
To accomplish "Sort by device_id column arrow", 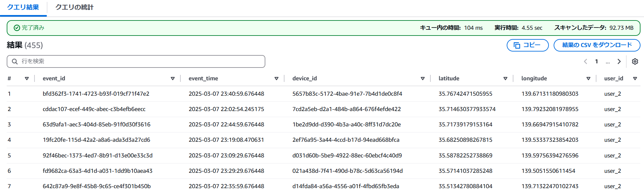I will click(x=423, y=78).
